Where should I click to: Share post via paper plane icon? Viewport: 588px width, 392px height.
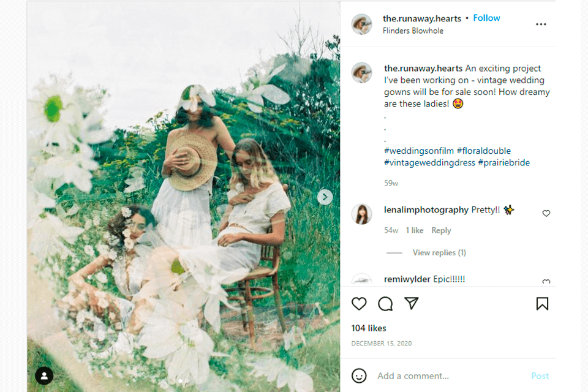point(412,303)
